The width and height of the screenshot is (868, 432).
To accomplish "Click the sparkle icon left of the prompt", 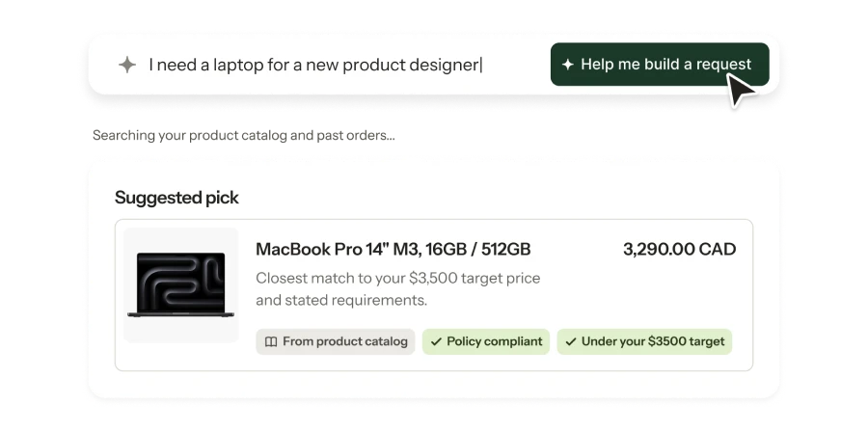I will tap(127, 65).
